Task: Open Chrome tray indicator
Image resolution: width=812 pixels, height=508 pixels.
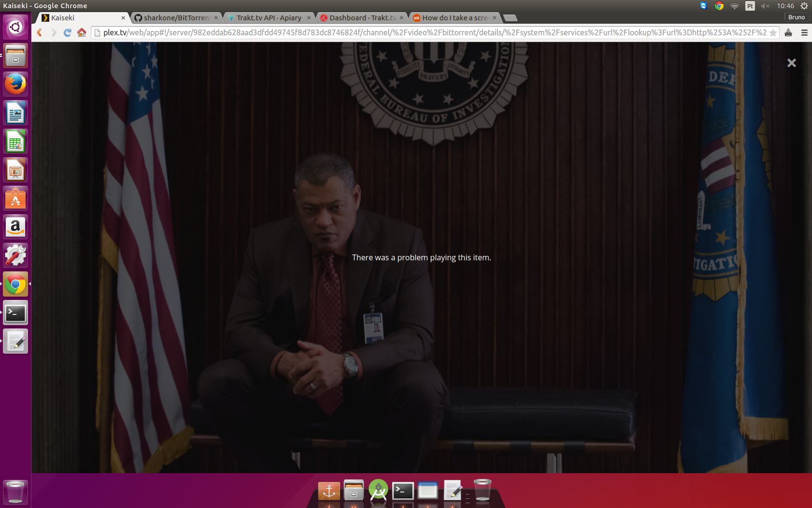Action: click(719, 6)
